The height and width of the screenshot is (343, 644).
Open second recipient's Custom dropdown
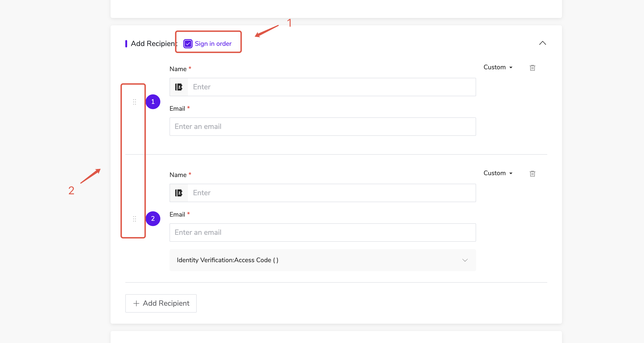pyautogui.click(x=498, y=173)
